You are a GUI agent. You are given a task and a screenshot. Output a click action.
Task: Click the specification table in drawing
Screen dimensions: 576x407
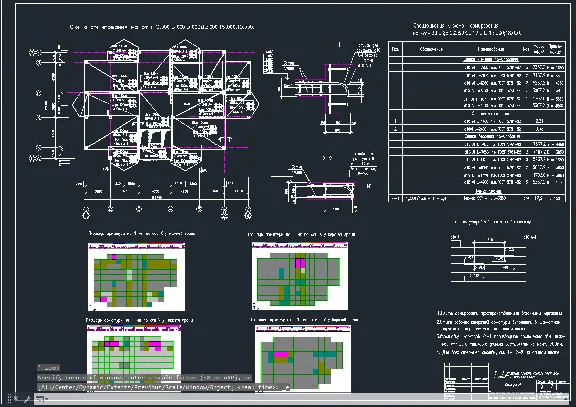477,121
